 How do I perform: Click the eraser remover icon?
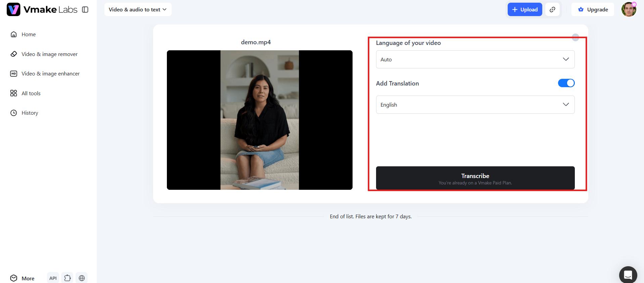(14, 54)
